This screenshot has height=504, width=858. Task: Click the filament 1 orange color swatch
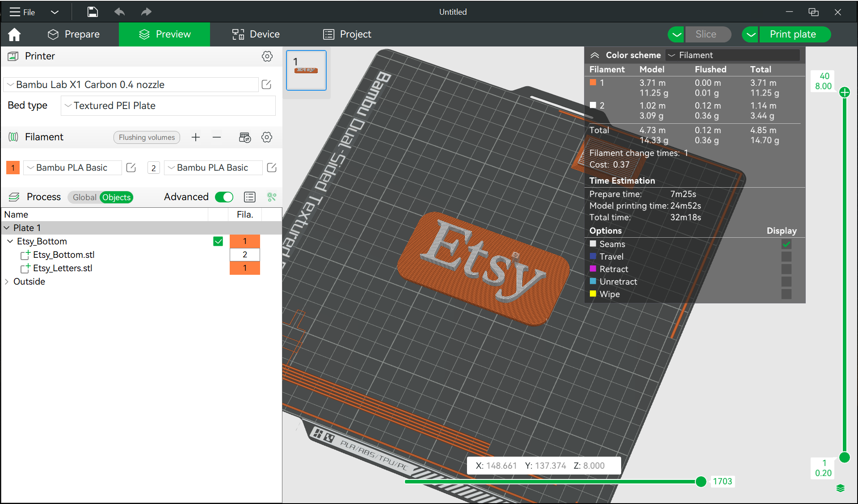click(x=13, y=168)
